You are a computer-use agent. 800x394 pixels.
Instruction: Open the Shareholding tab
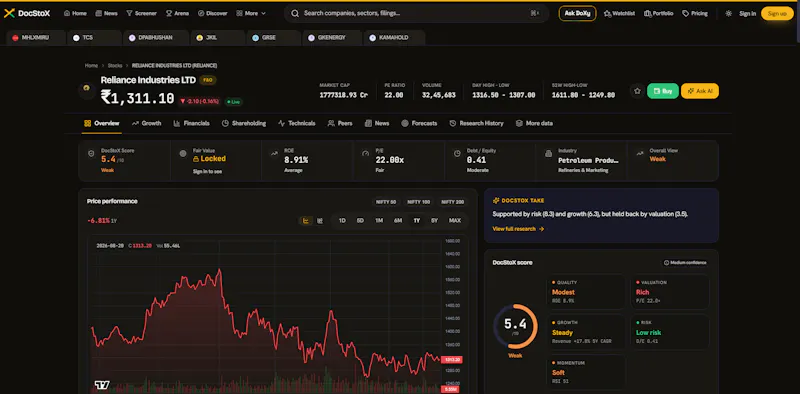click(244, 124)
